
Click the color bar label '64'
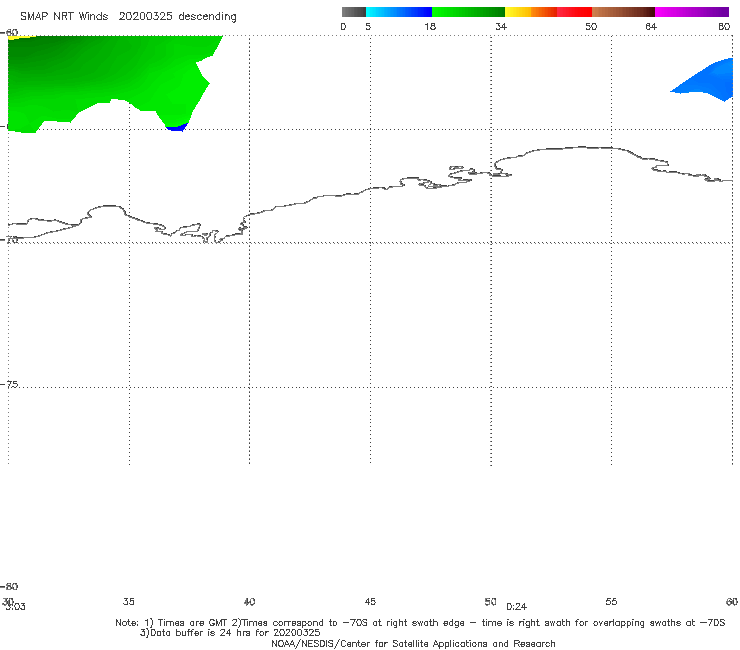click(651, 27)
